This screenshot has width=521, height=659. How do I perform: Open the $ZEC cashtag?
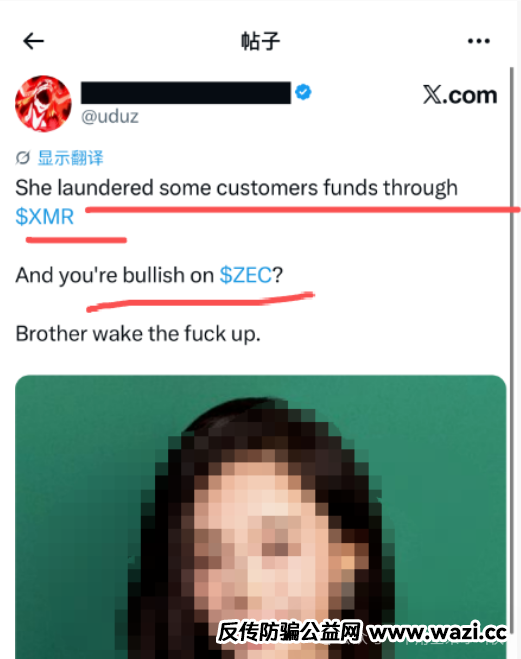coord(246,275)
